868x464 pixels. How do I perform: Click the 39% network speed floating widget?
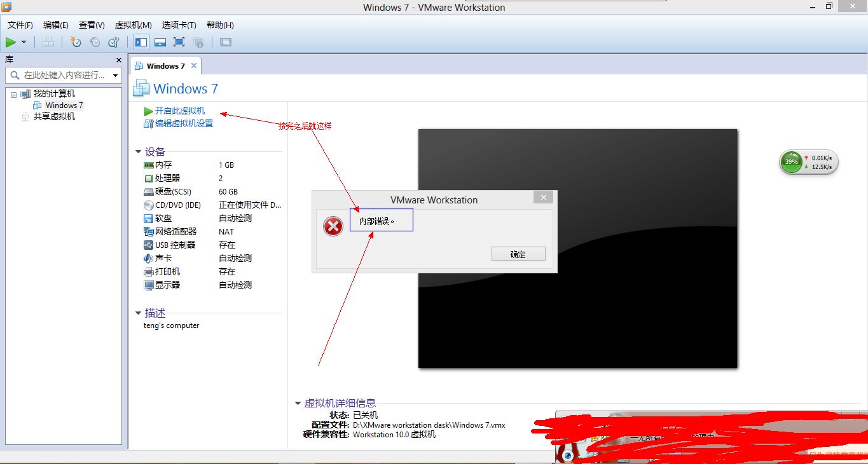pyautogui.click(x=809, y=162)
